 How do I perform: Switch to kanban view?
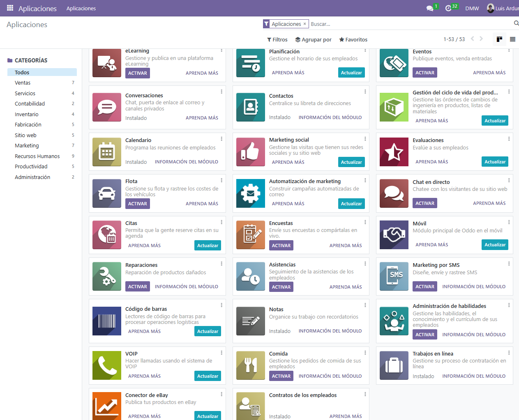499,39
